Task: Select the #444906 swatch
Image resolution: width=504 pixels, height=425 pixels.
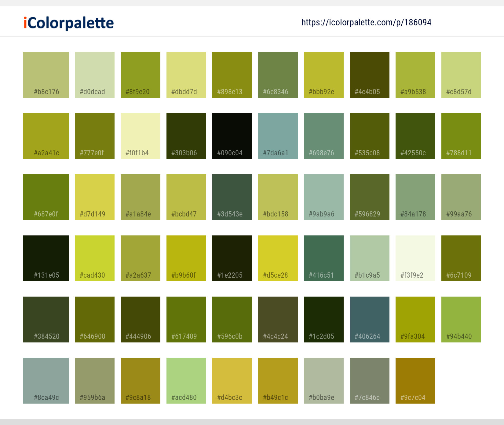Action: [x=141, y=320]
